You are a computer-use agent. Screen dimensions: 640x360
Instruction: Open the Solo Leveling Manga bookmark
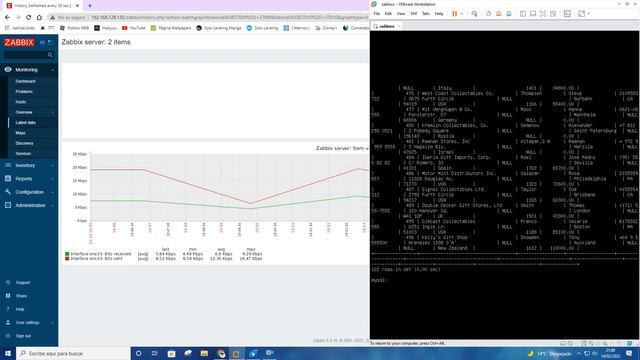219,28
